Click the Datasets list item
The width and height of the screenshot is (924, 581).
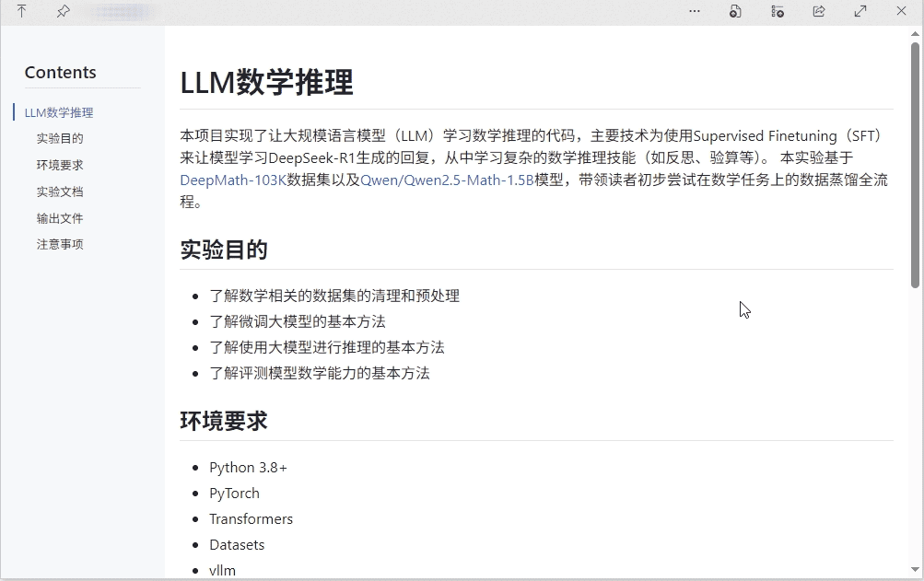[x=237, y=545]
